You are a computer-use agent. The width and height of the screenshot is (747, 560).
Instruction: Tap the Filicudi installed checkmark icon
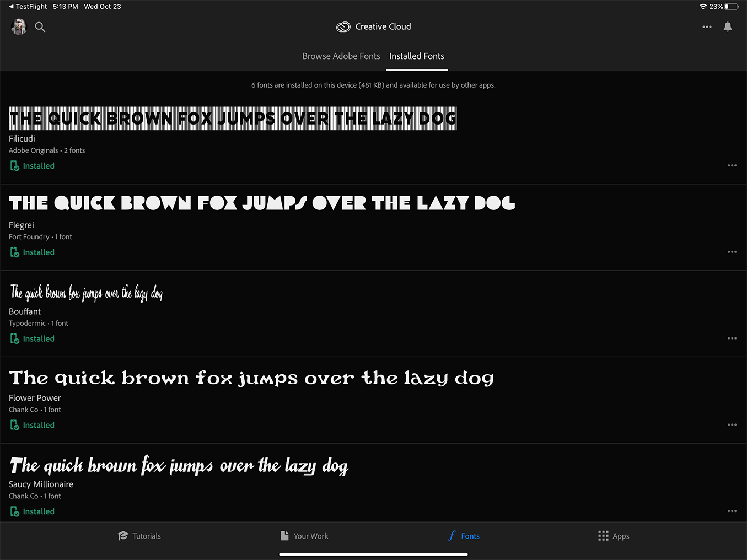(15, 166)
